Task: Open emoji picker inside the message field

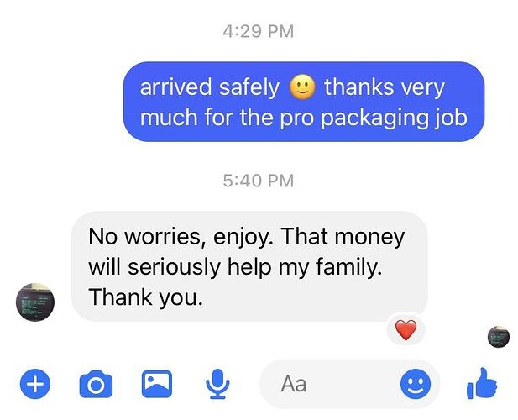Action: (x=416, y=384)
